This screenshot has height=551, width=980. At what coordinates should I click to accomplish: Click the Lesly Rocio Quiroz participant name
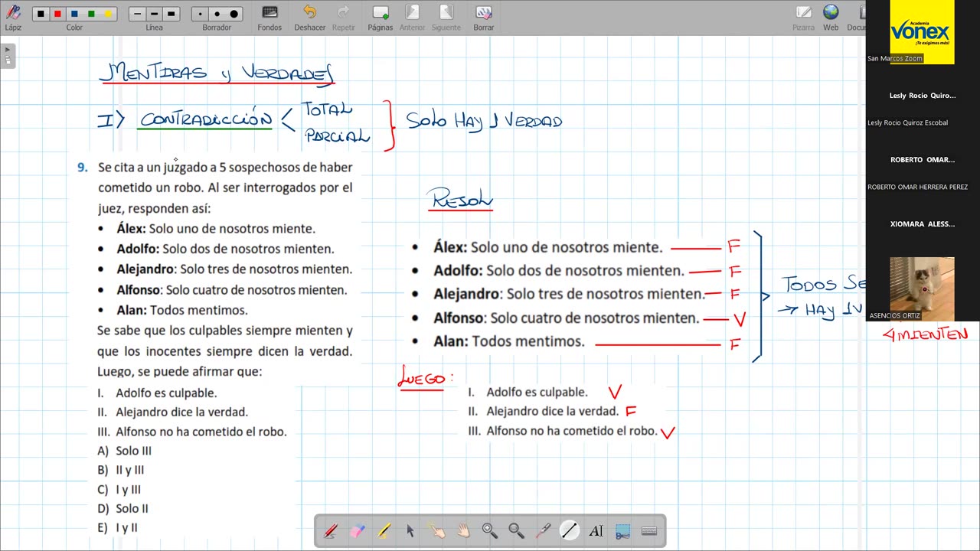[x=922, y=96]
